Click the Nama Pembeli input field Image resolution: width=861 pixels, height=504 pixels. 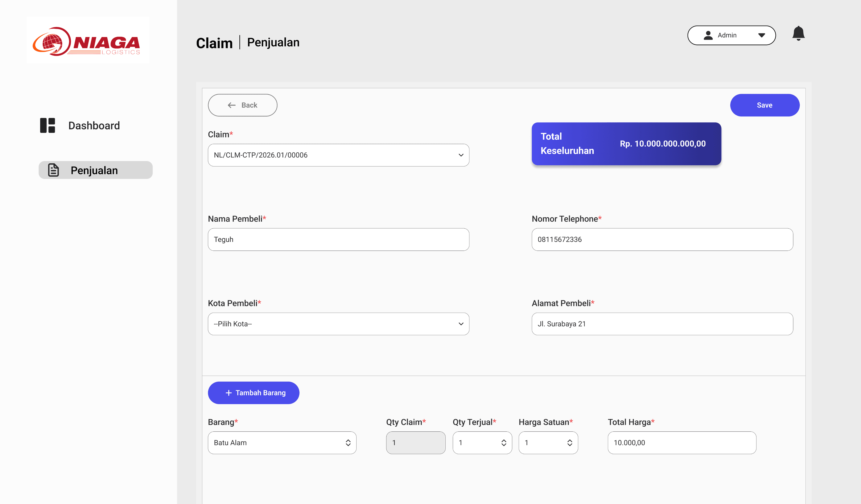[338, 239]
